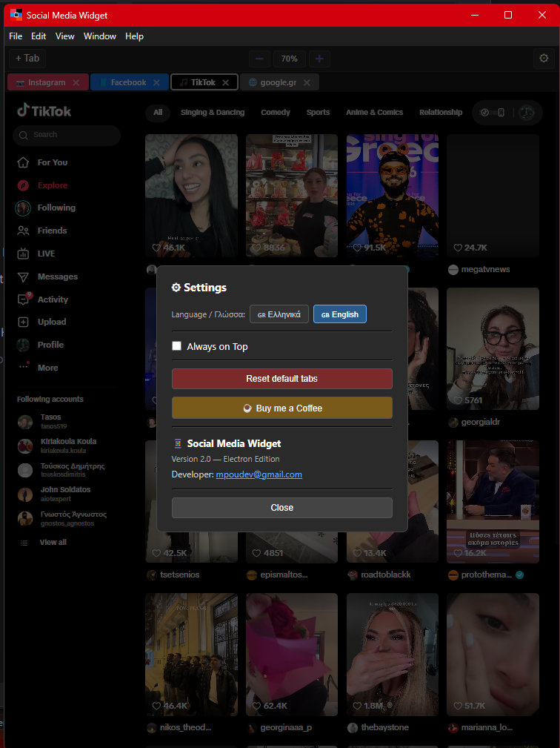Close the Facebook tab
Screen dimensions: 560x748
(x=156, y=82)
